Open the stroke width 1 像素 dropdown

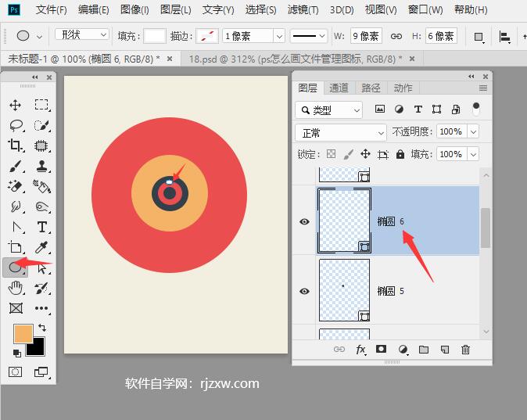tap(279, 36)
